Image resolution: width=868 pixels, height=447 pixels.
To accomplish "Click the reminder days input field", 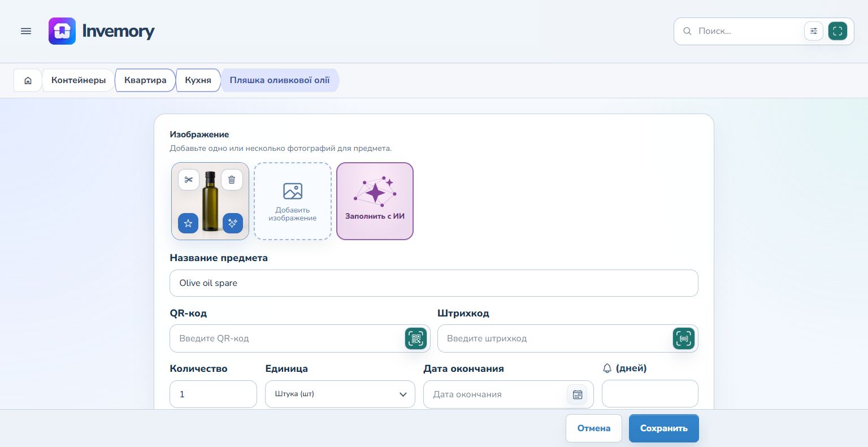I will click(x=650, y=393).
